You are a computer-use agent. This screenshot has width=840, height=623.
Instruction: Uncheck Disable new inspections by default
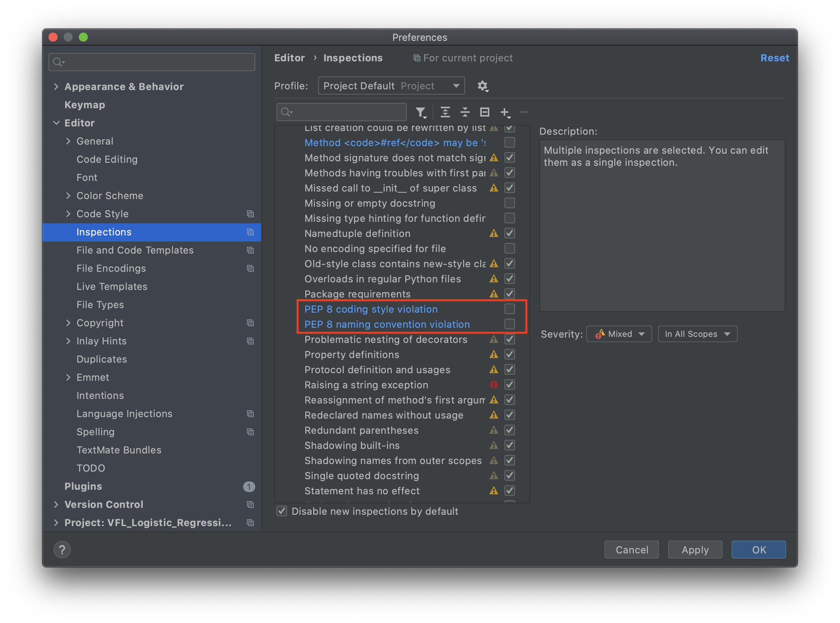[x=282, y=511]
